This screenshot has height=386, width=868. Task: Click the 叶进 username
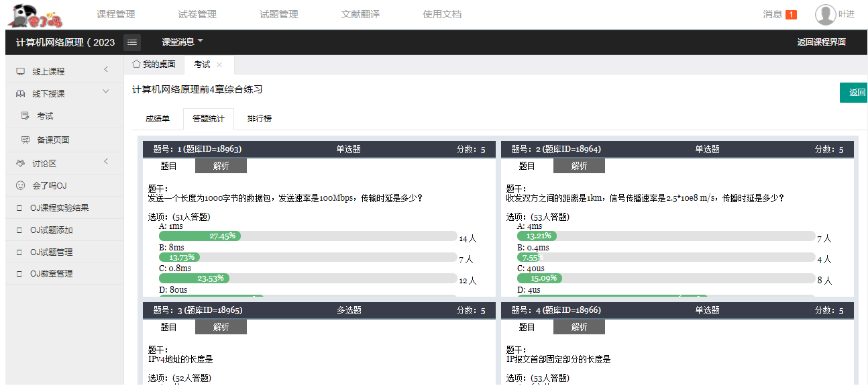click(847, 15)
